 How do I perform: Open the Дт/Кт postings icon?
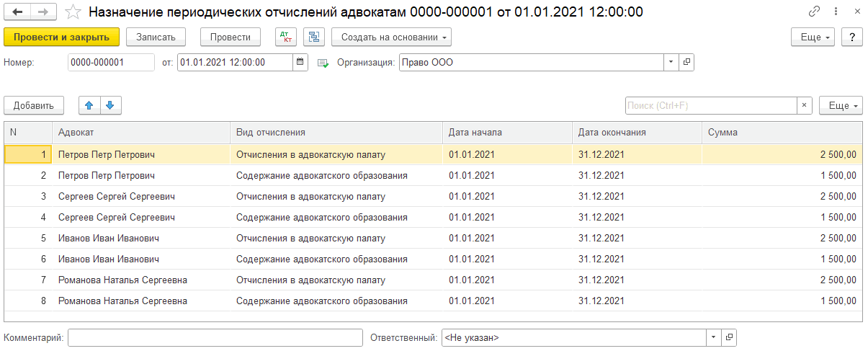coord(286,37)
